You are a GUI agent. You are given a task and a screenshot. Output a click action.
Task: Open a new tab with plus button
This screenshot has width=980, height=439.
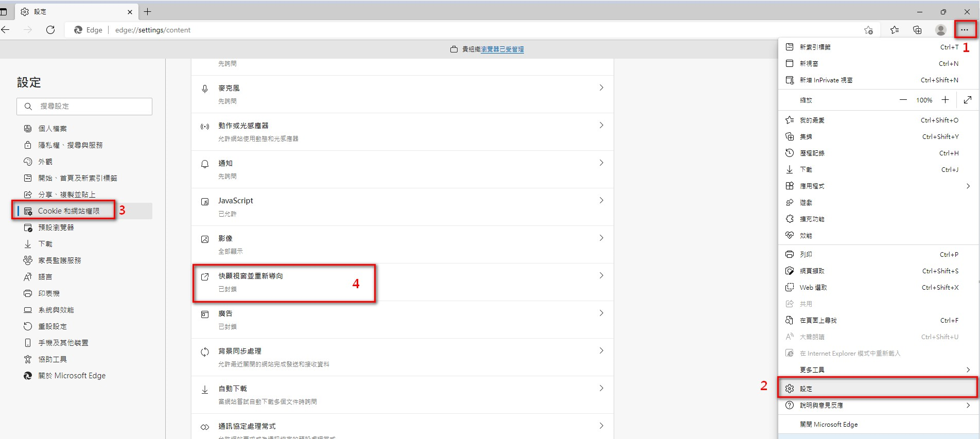tap(148, 11)
